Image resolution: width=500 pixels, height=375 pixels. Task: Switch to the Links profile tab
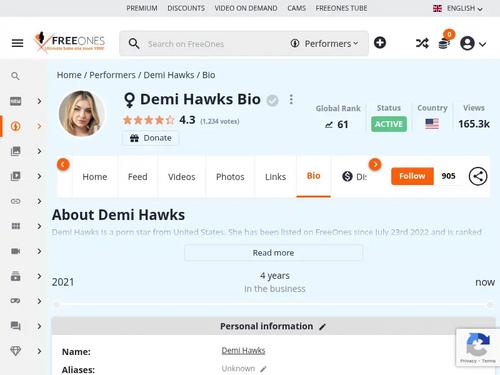[275, 177]
